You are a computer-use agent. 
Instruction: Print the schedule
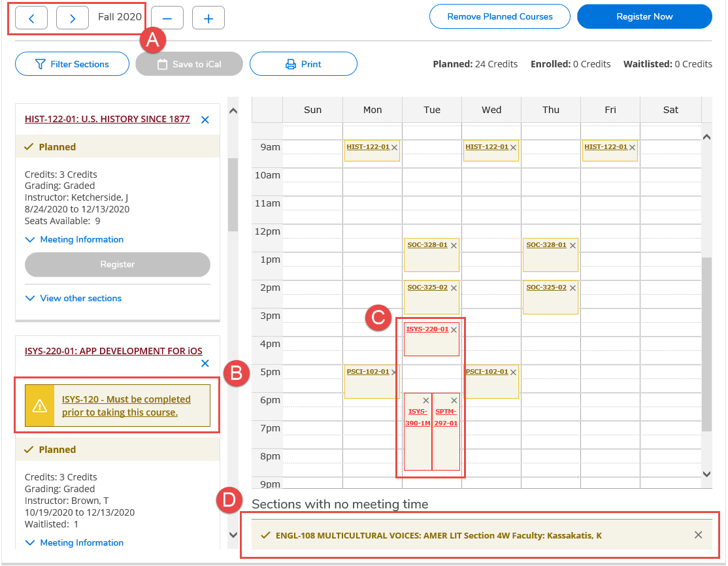pos(303,64)
